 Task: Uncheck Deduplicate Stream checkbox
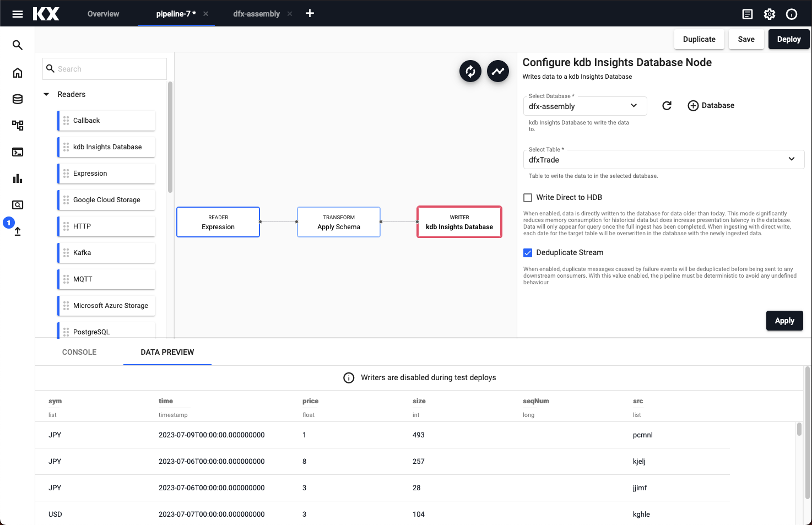pyautogui.click(x=528, y=253)
